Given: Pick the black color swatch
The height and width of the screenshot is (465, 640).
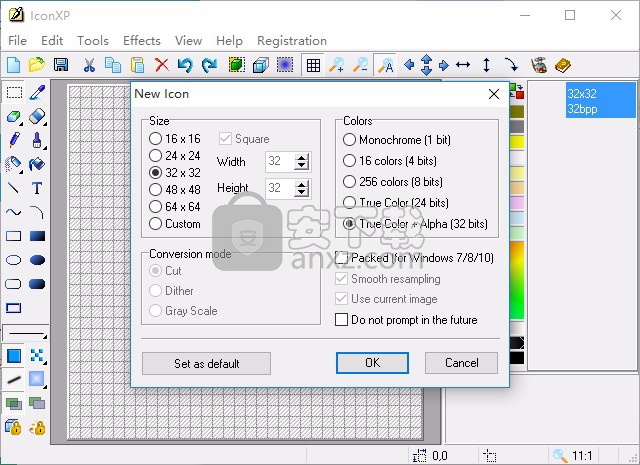Looking at the screenshot, I should click(517, 358).
